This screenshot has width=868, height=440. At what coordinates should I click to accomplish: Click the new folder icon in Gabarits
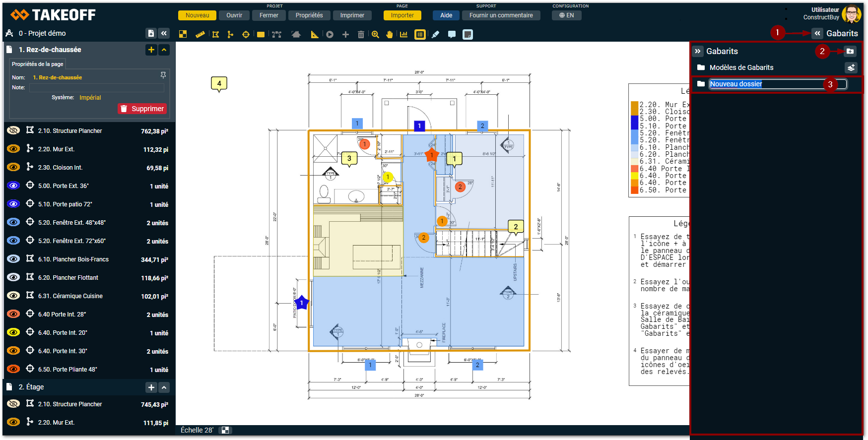pos(850,51)
